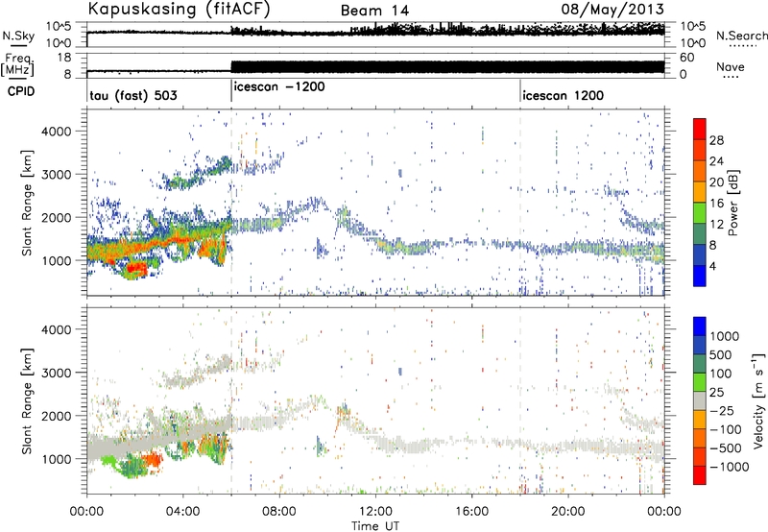Click the 'Beam 14' label
The width and height of the screenshot is (768, 532).
(x=374, y=11)
